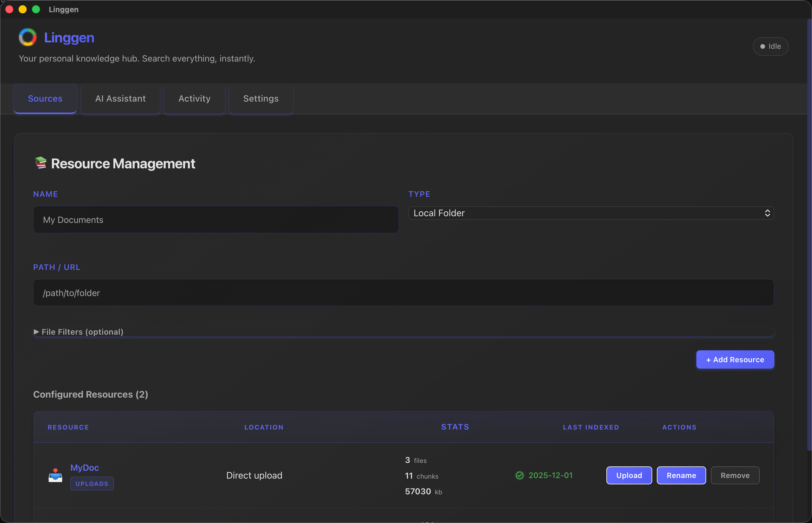This screenshot has height=523, width=812.
Task: Click the Linggen logo icon
Action: click(28, 37)
